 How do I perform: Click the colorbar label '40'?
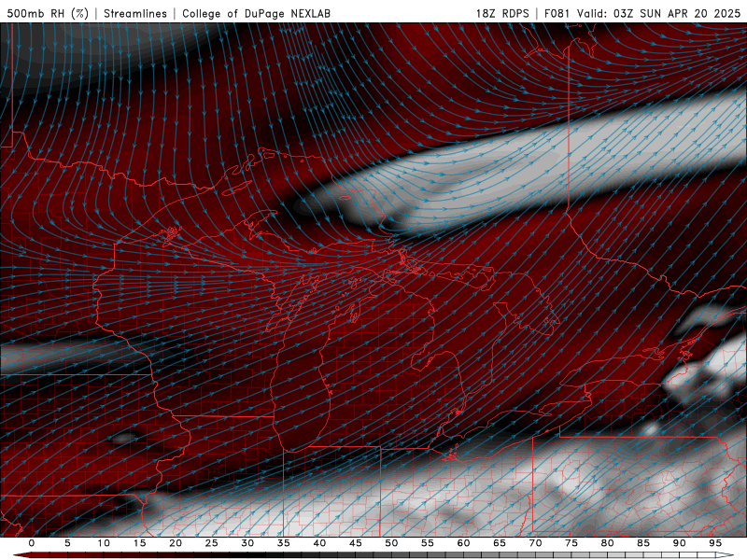[x=319, y=543]
